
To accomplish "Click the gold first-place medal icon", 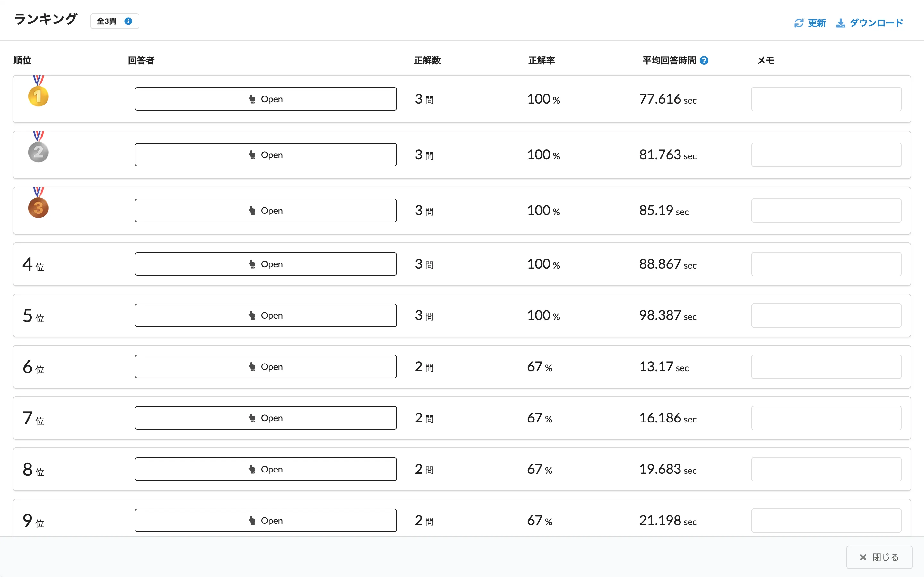I will click(x=38, y=95).
